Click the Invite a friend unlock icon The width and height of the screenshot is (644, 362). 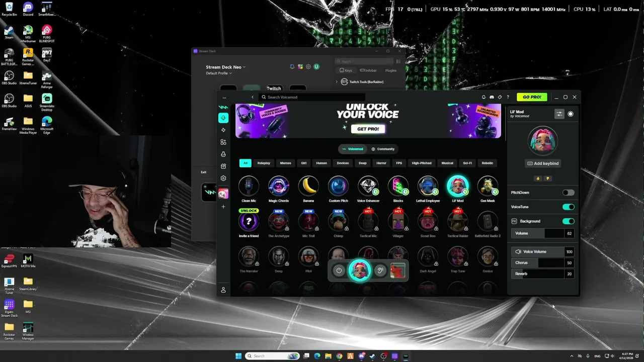point(249,221)
